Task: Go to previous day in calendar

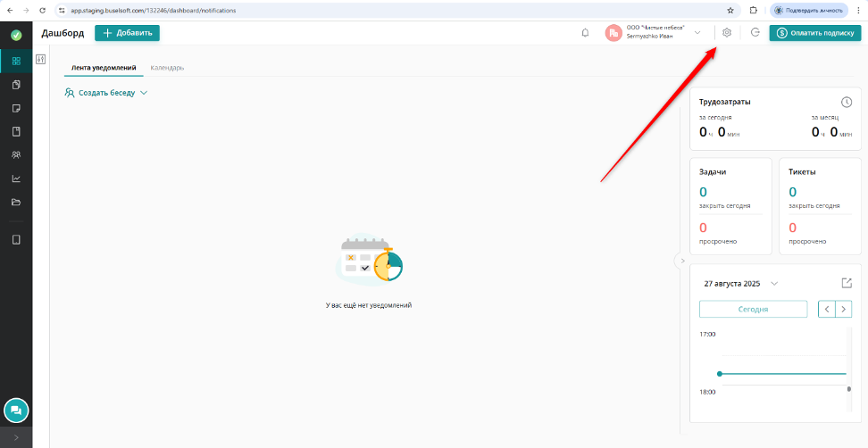Action: tap(827, 309)
